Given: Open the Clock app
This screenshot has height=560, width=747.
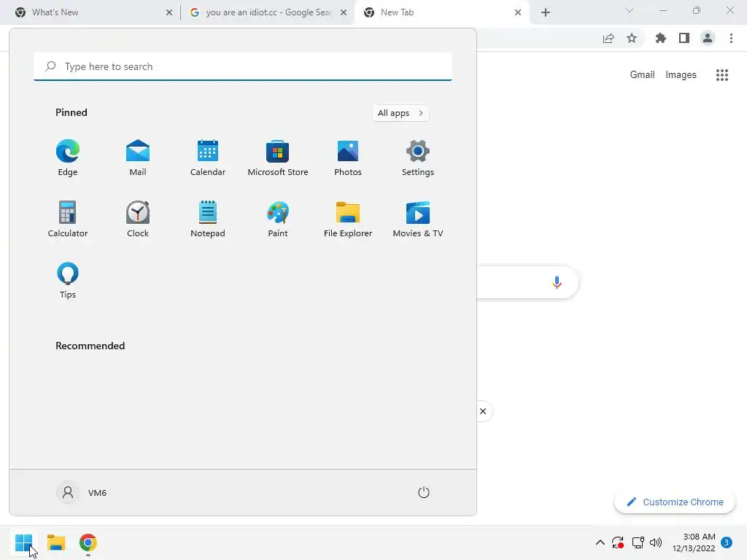Looking at the screenshot, I should click(138, 219).
